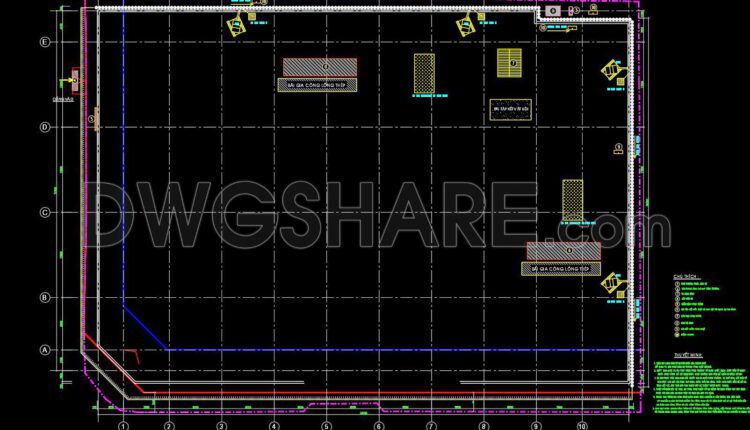Select the gray box symbol in the top-right notch
The width and height of the screenshot is (750, 430).
click(x=552, y=11)
